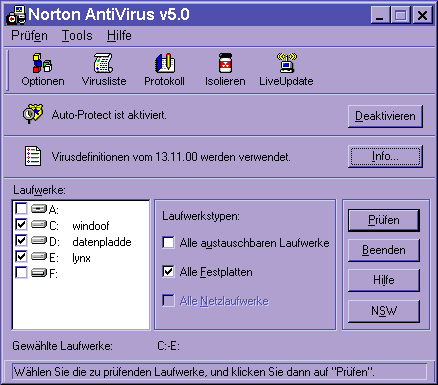Select the lynx drive label

coord(81,258)
